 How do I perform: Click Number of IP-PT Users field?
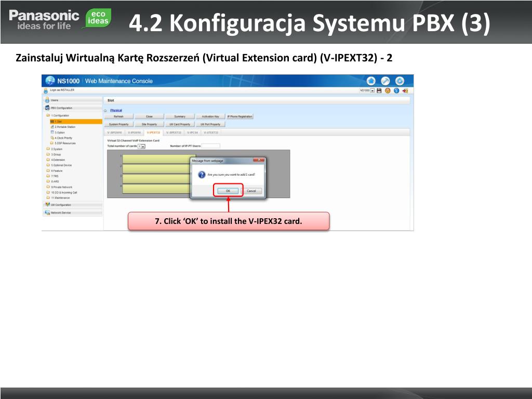point(211,146)
